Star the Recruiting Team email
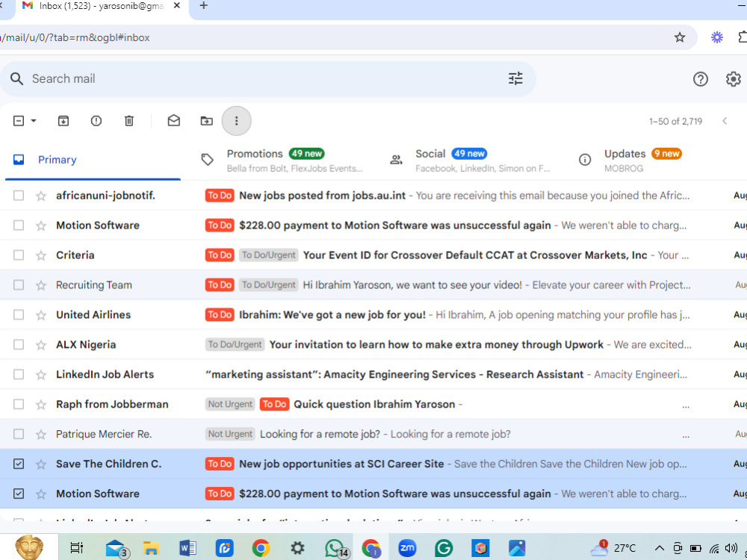This screenshot has width=747, height=560. [41, 285]
